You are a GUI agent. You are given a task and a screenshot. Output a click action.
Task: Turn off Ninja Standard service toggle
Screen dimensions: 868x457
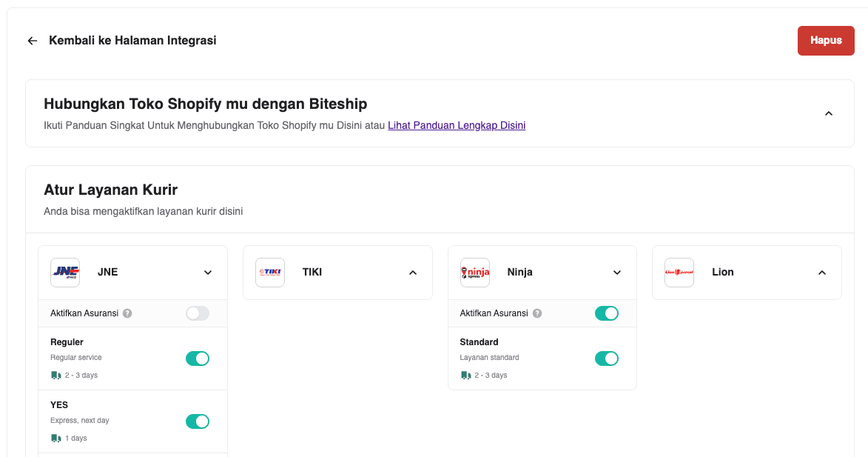(x=607, y=358)
